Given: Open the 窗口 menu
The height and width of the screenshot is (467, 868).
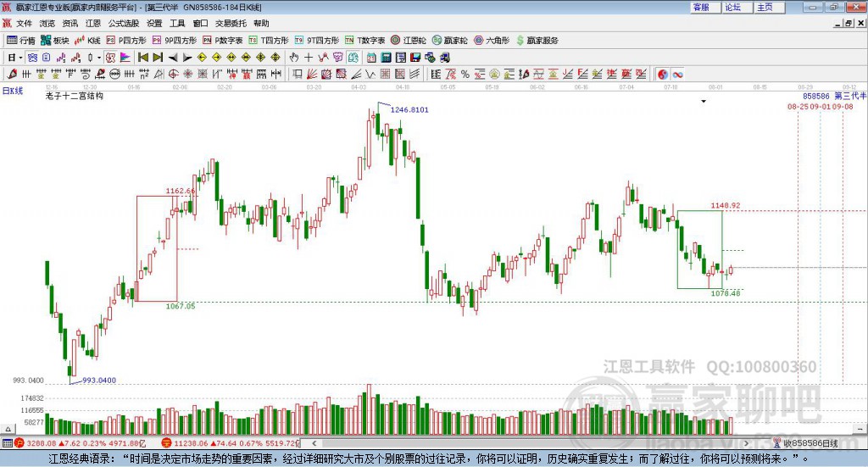Looking at the screenshot, I should pos(200,23).
